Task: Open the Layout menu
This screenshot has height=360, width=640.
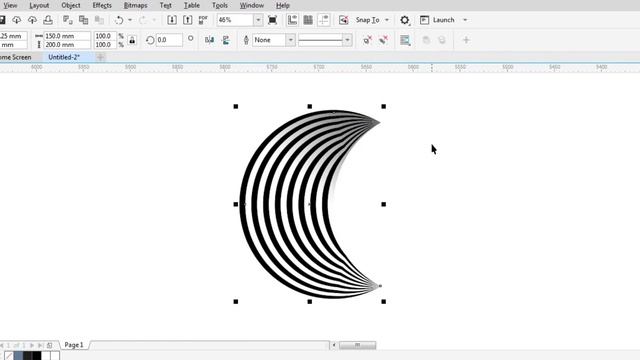Action: click(39, 5)
